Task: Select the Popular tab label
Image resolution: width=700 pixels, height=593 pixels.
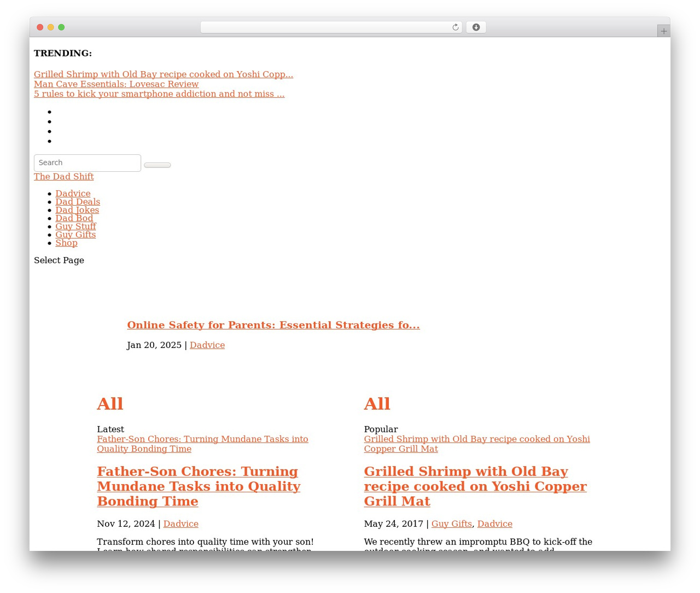Action: [x=381, y=429]
